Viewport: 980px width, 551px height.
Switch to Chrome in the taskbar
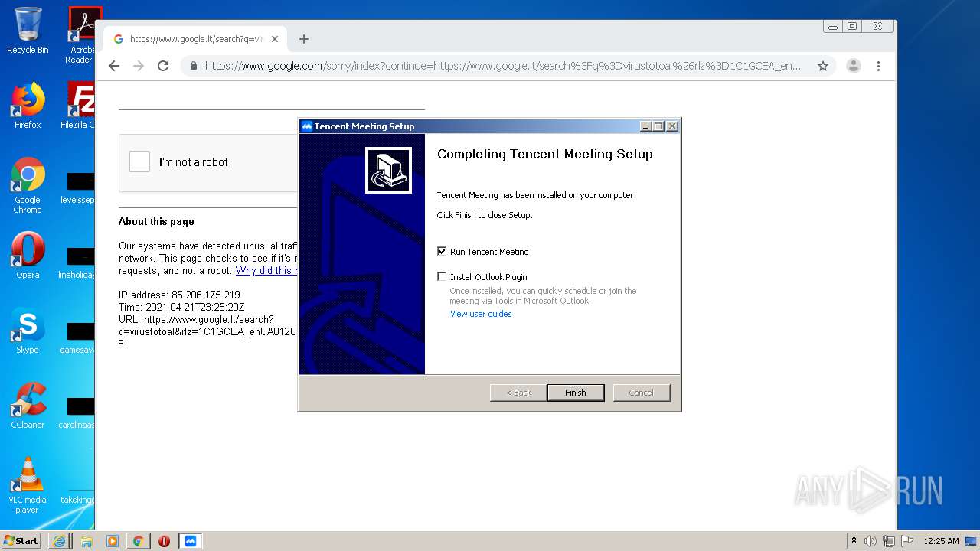(x=139, y=541)
